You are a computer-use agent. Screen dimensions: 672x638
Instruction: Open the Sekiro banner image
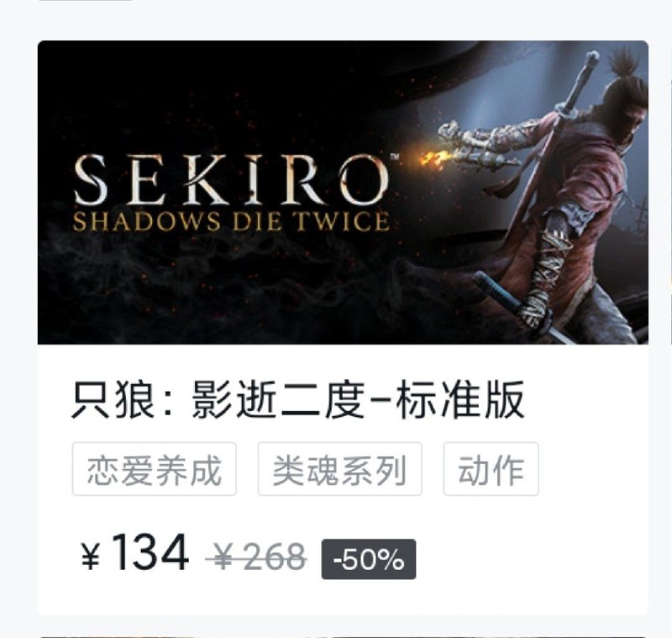click(x=343, y=192)
